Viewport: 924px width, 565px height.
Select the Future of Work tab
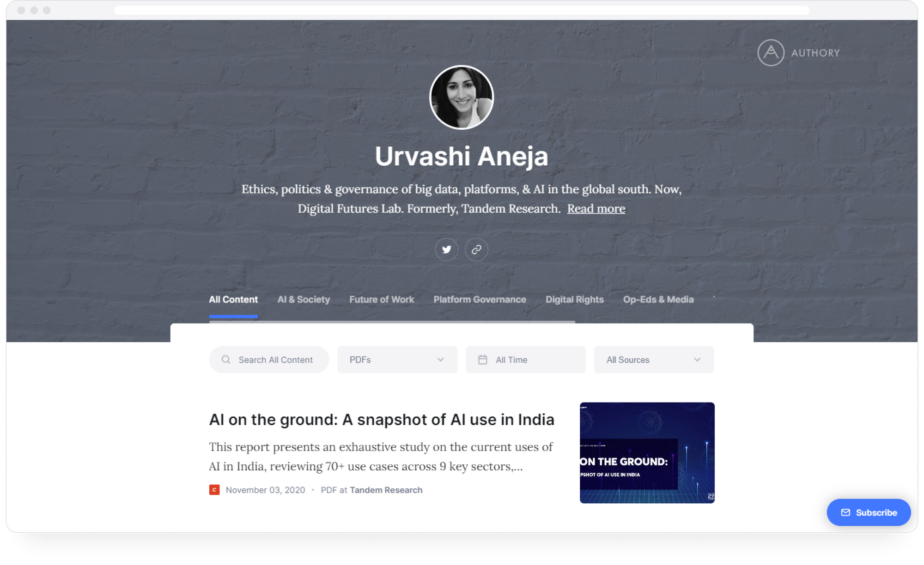[x=382, y=300]
